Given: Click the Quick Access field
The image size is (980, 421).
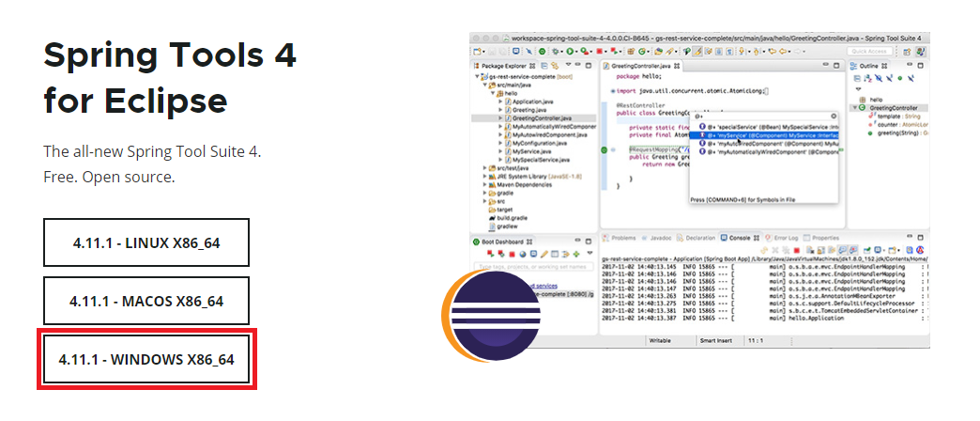Looking at the screenshot, I should [x=870, y=52].
